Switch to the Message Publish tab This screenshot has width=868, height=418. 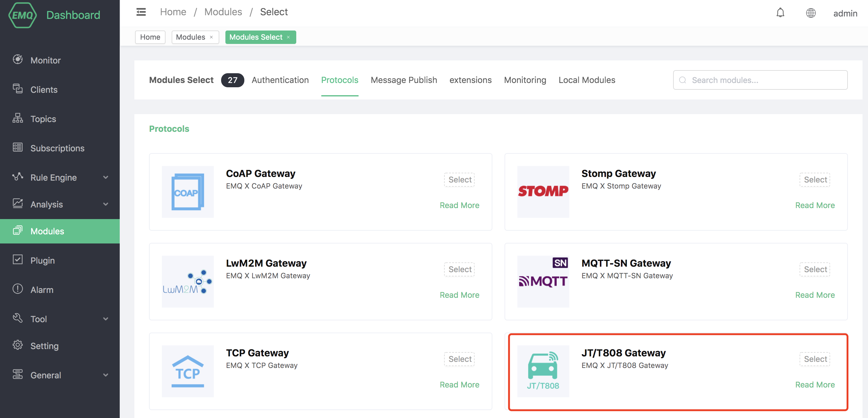[404, 80]
